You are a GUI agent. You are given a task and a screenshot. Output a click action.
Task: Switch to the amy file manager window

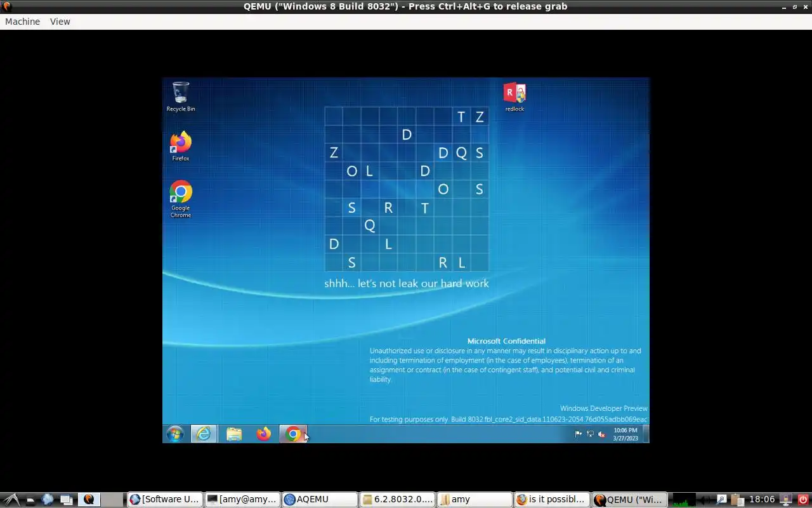coord(475,500)
